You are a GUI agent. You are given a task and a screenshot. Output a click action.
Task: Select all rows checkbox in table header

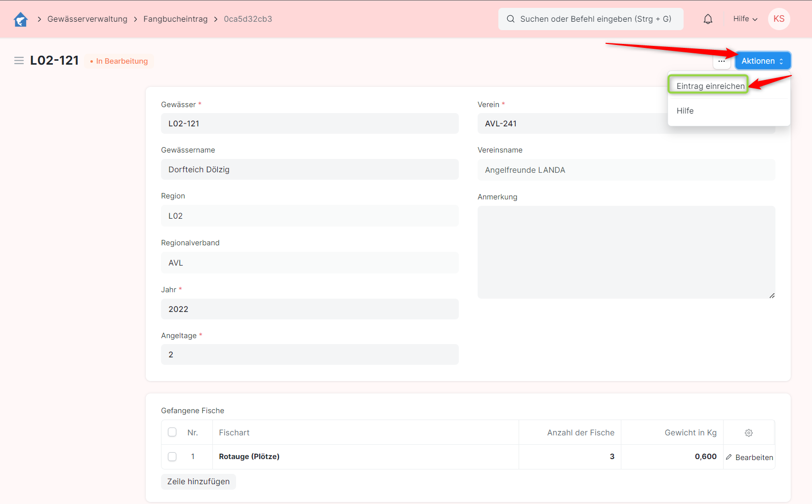[172, 432]
